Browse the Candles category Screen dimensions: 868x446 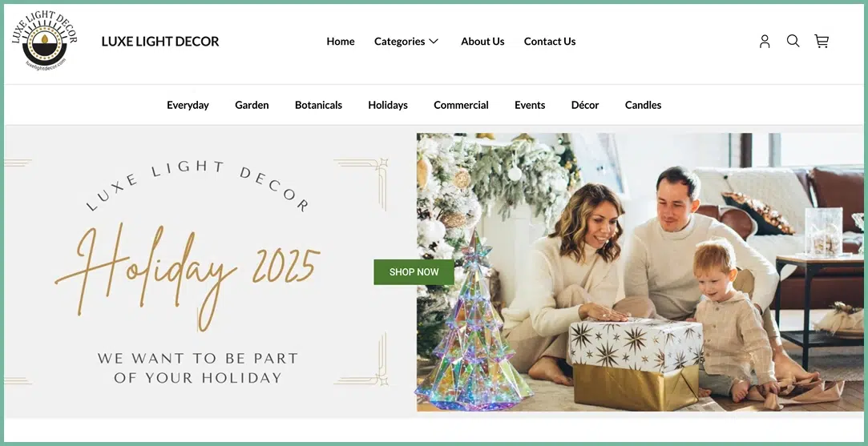coord(644,105)
